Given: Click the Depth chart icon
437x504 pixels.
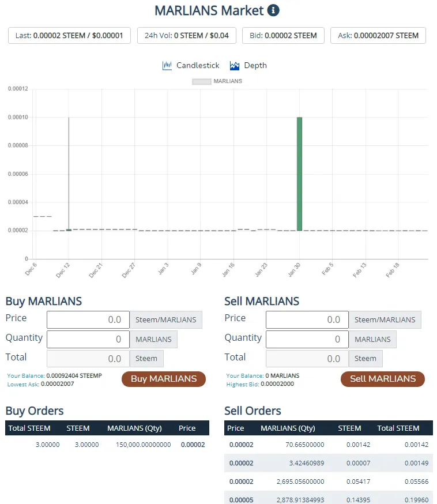Looking at the screenshot, I should pos(235,66).
